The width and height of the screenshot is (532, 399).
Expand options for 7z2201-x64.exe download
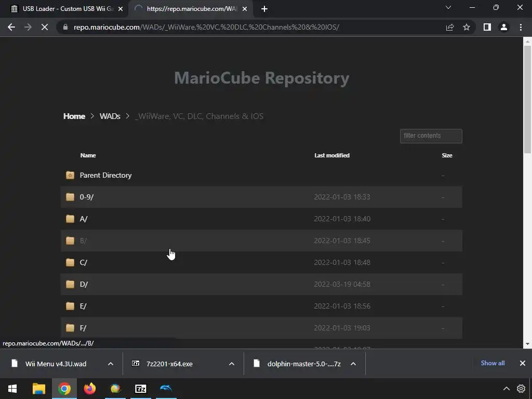(x=232, y=364)
